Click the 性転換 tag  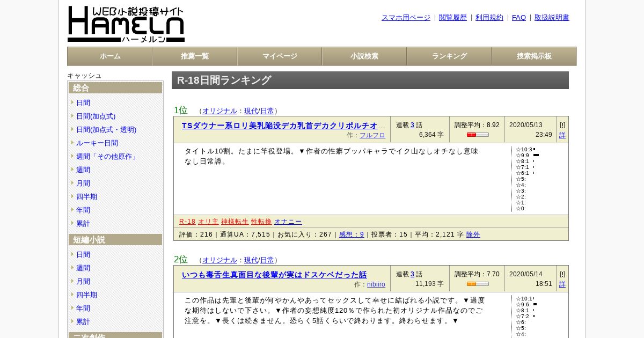pos(261,222)
